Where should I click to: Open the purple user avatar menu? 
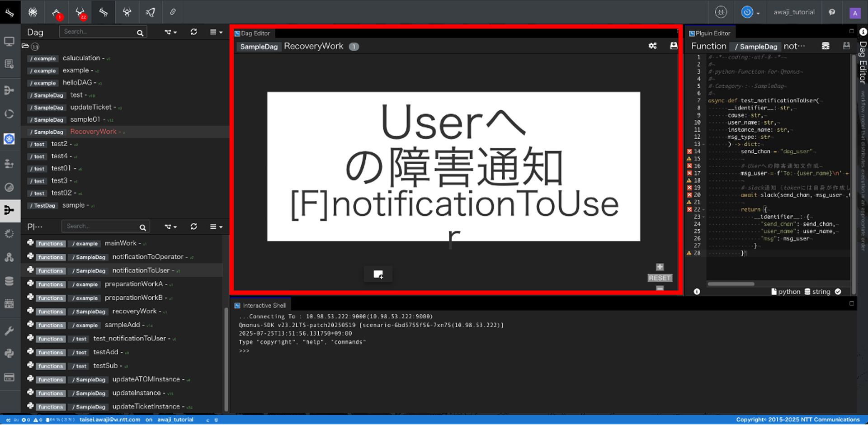[x=854, y=13]
